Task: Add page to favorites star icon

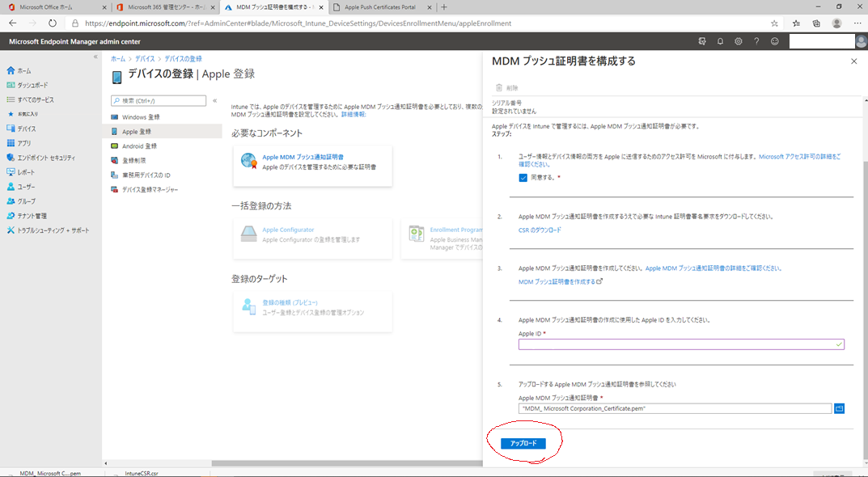Action: (x=774, y=23)
